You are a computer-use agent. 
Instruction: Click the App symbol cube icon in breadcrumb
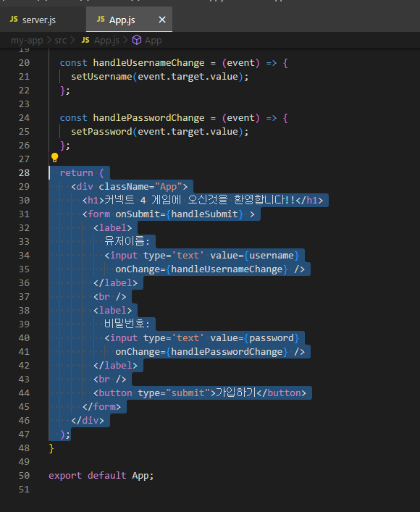[137, 40]
